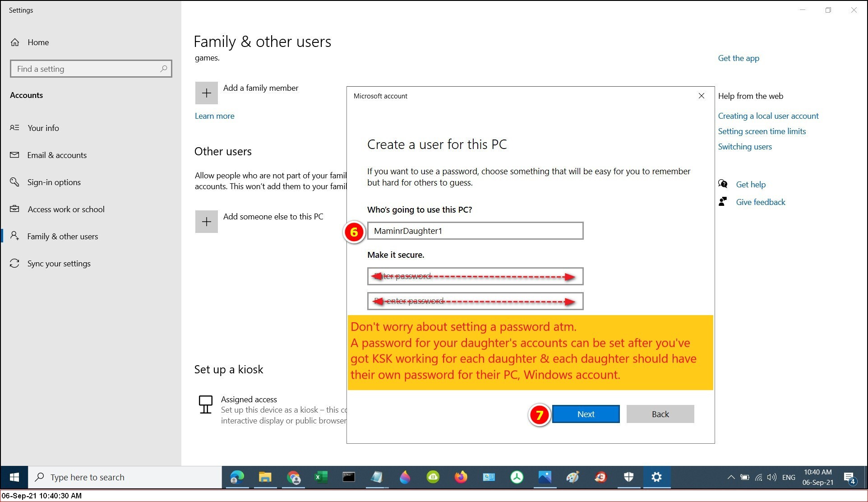868x502 pixels.
Task: Click the Back button in dialog
Action: click(660, 414)
